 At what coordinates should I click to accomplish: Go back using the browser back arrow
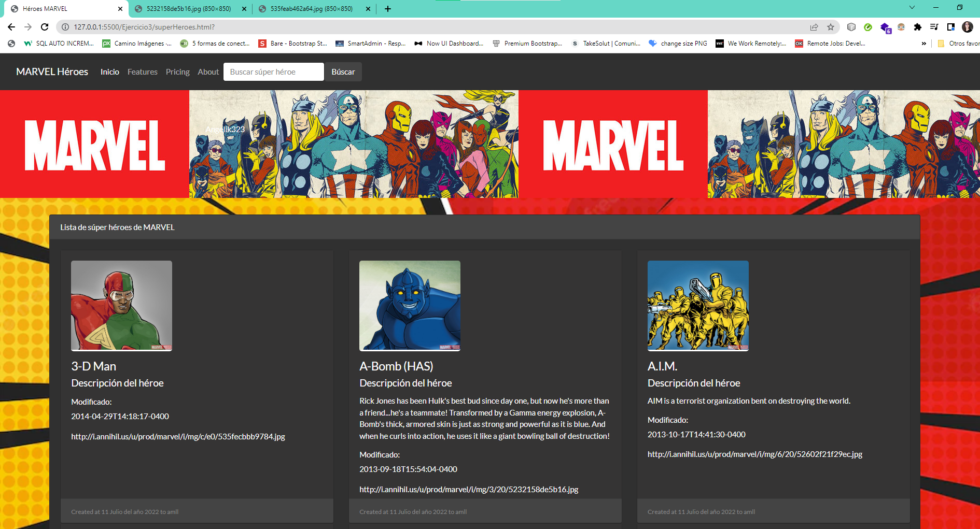tap(11, 27)
